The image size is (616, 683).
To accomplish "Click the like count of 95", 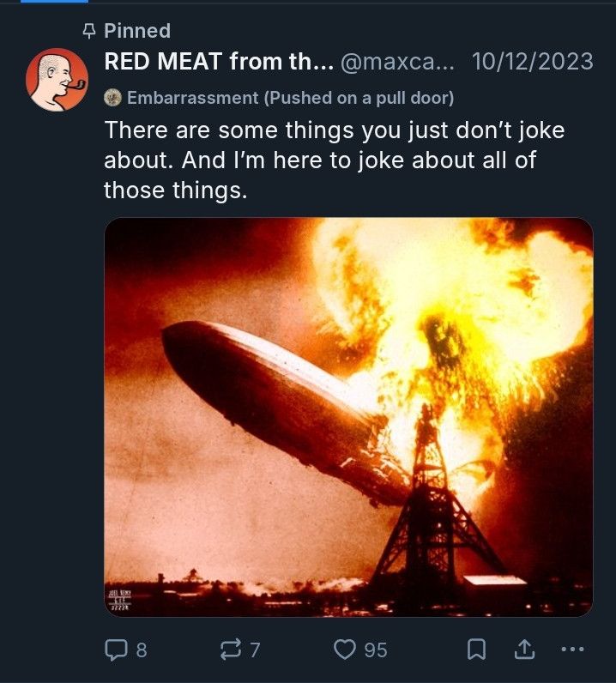I will pos(376,650).
